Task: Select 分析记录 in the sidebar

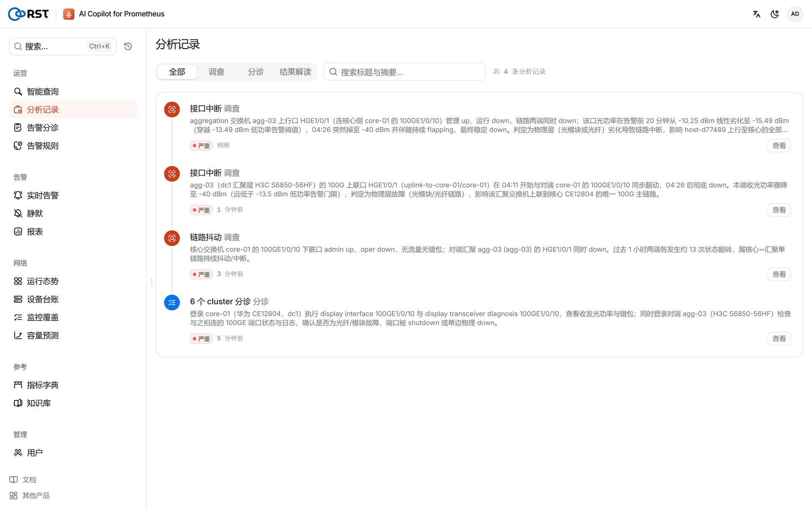Action: point(73,110)
